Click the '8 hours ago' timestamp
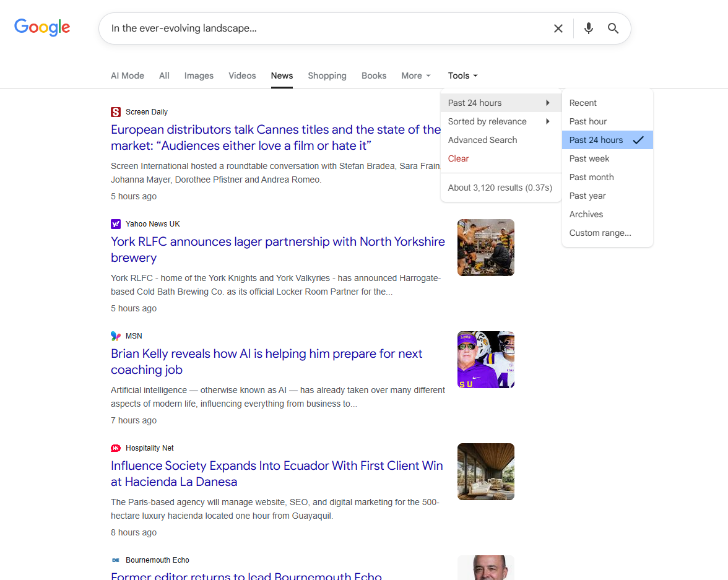 (134, 532)
